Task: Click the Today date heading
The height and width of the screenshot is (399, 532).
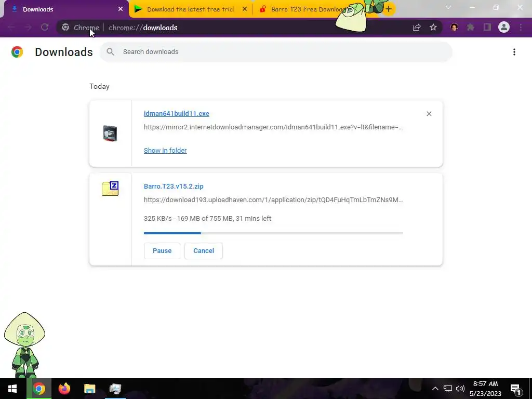Action: (x=99, y=86)
